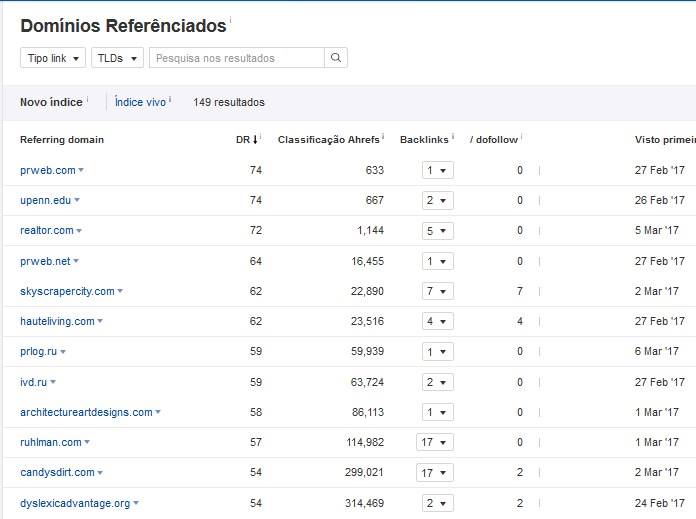The image size is (696, 519).
Task: Open the prweb.com domain link
Action: coord(47,170)
